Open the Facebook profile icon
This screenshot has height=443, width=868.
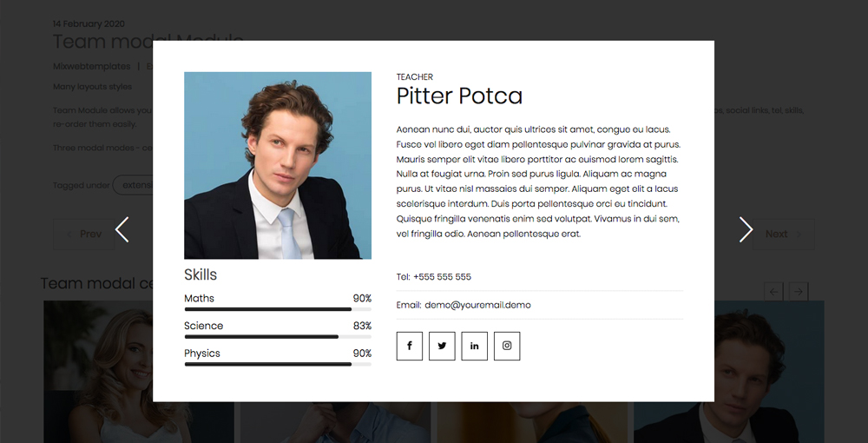[409, 346]
